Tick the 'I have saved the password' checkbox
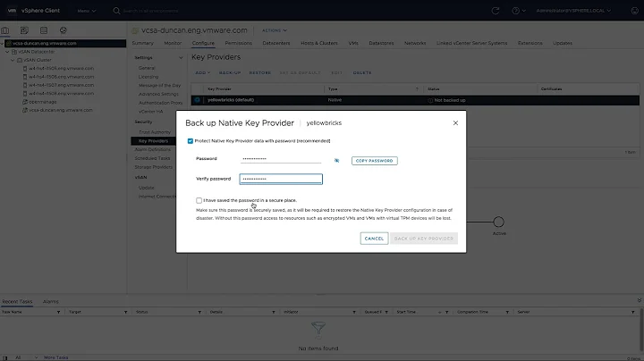 tap(199, 200)
